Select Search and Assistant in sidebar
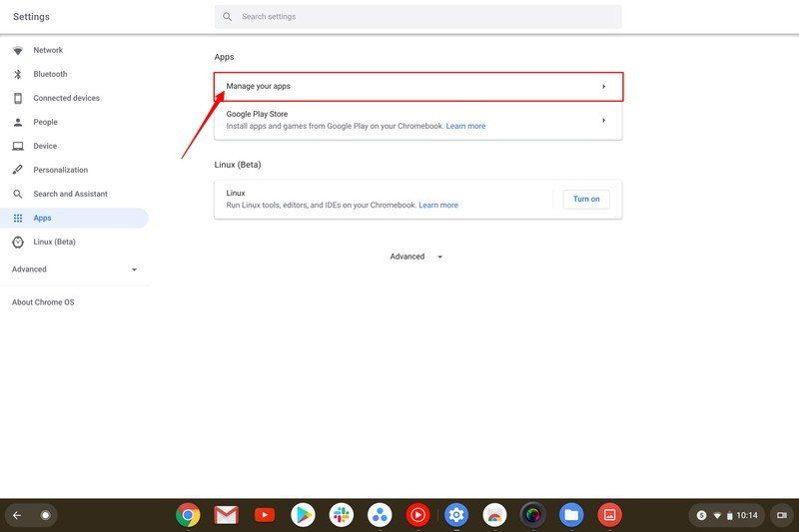The height and width of the screenshot is (532, 799). click(70, 194)
